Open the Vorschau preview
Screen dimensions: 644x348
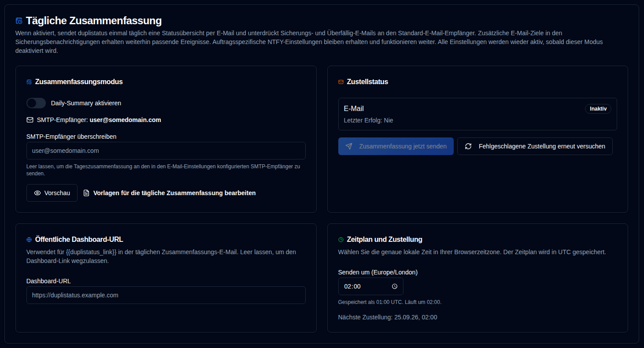pos(52,193)
